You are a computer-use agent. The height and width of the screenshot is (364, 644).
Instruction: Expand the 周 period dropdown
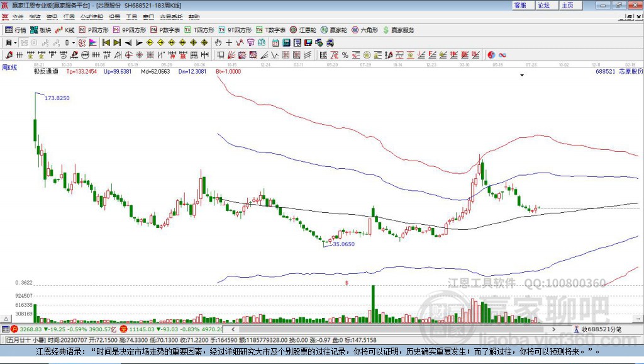point(15,43)
